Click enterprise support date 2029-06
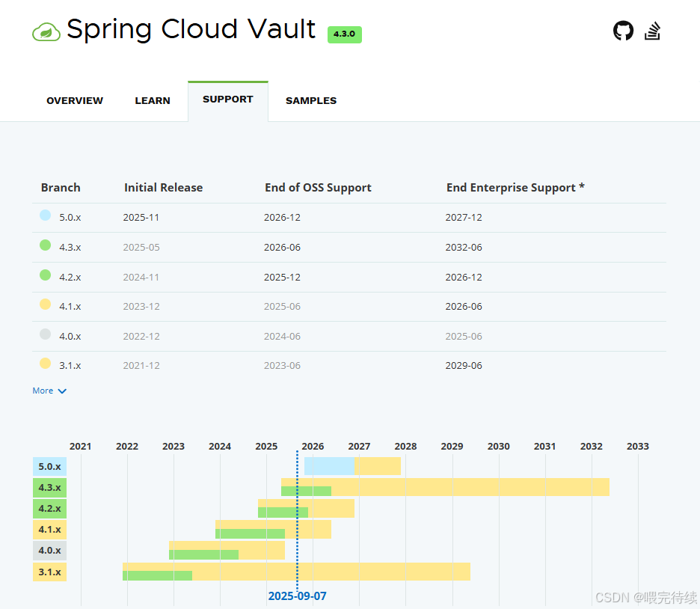The width and height of the screenshot is (700, 609). (464, 365)
